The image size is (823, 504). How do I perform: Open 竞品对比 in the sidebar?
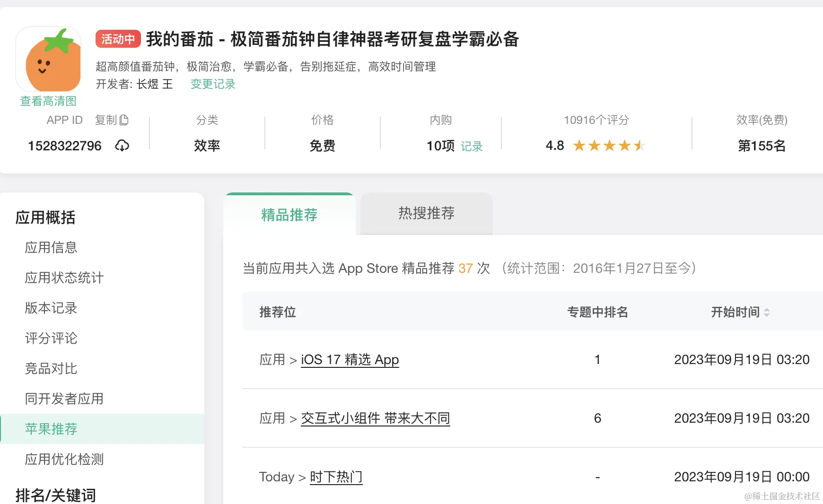(x=51, y=368)
